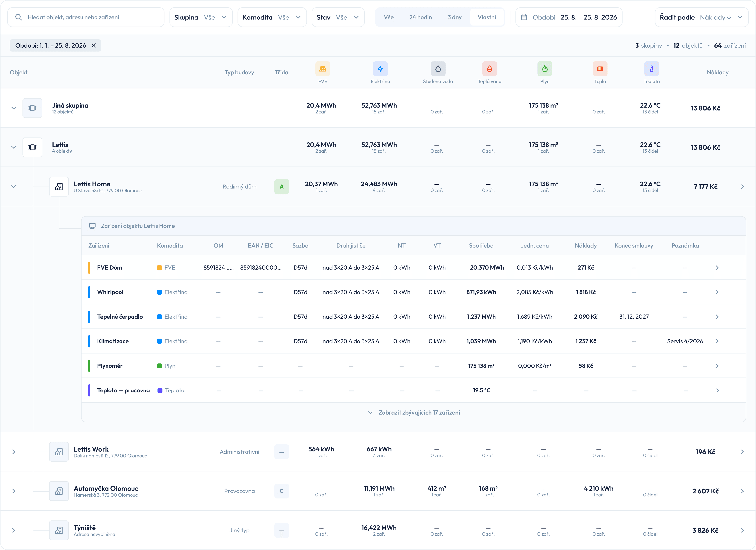The width and height of the screenshot is (756, 550).
Task: Open Klimatizace device detail arrow
Action: coord(717,341)
